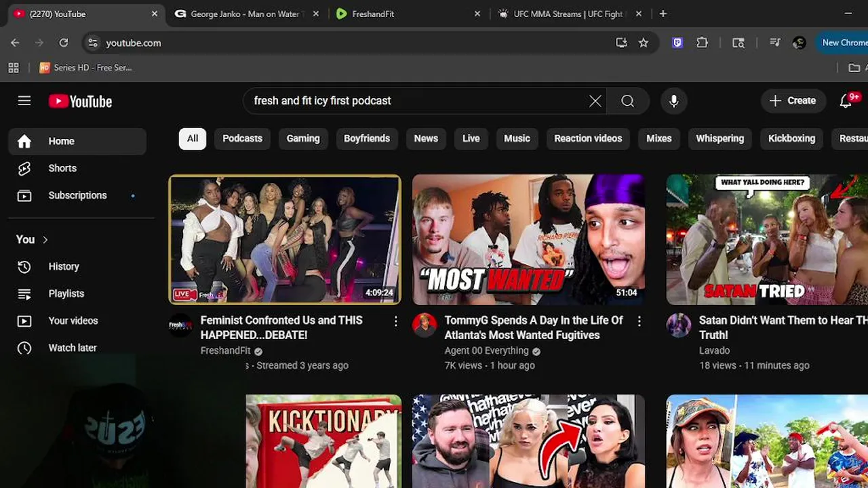868x488 pixels.
Task: Open Subscriptions in the sidebar
Action: coord(77,195)
